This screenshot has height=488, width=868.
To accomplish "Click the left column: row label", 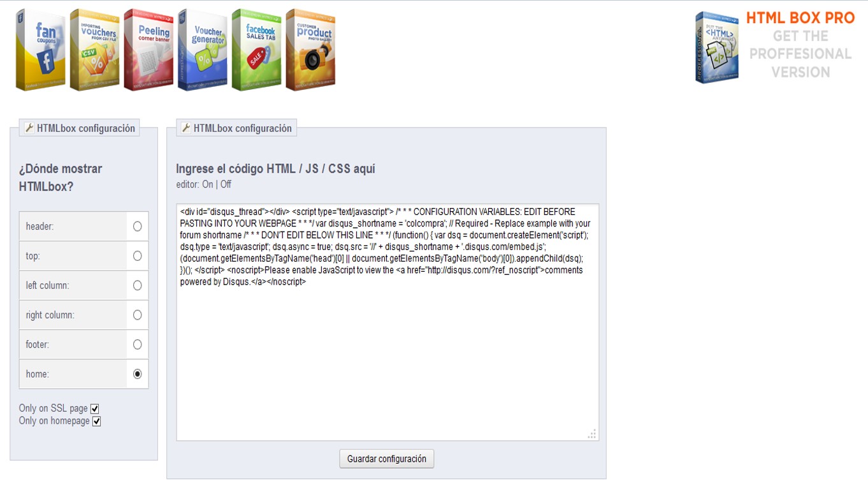I will tap(47, 285).
